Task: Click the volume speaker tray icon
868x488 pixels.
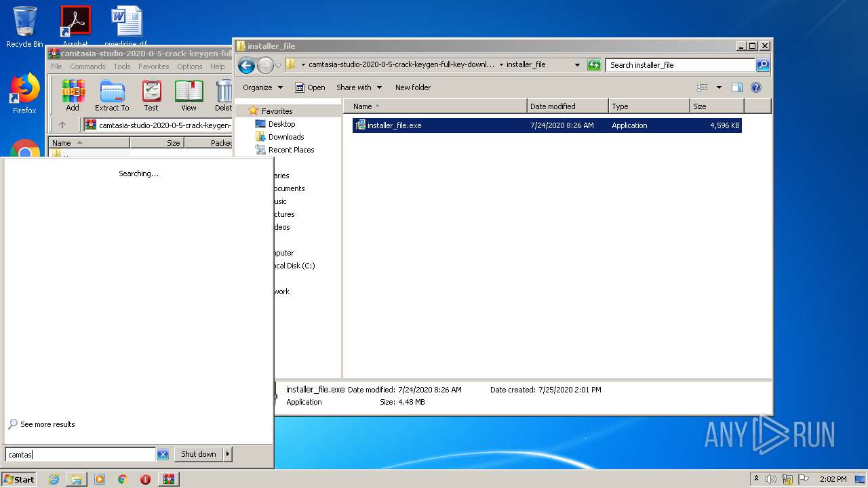Action: coord(771,479)
